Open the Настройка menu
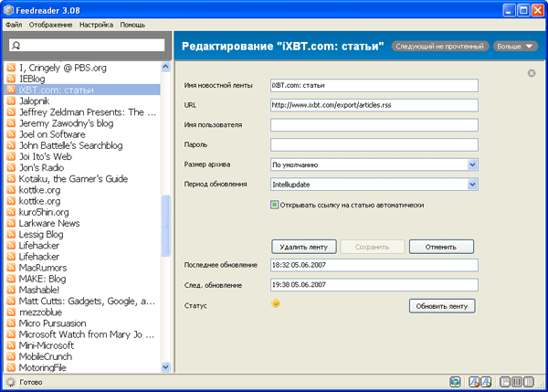Viewport: 548px width, 392px height. click(x=96, y=25)
